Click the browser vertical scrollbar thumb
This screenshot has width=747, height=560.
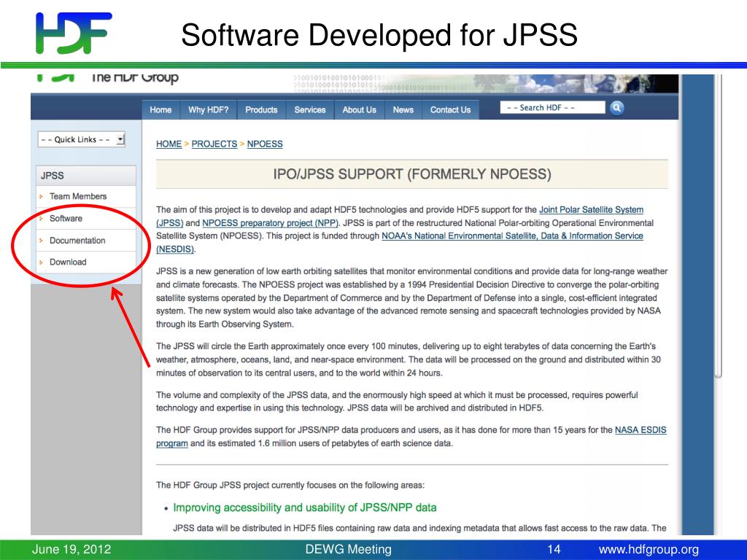coord(719,226)
